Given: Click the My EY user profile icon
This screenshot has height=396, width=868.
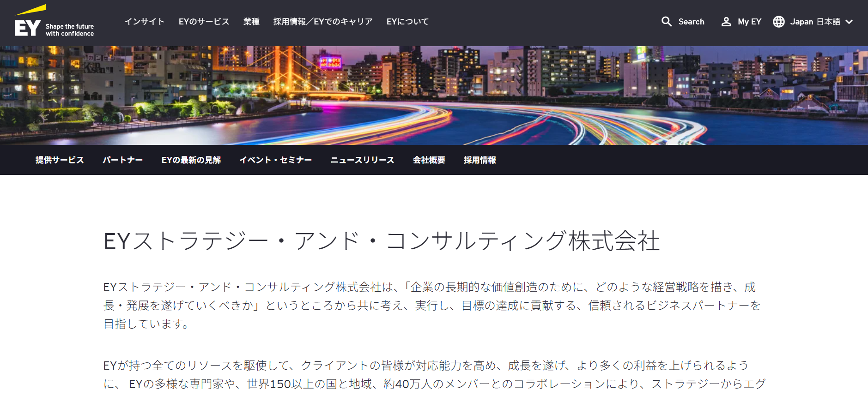Looking at the screenshot, I should (x=726, y=22).
